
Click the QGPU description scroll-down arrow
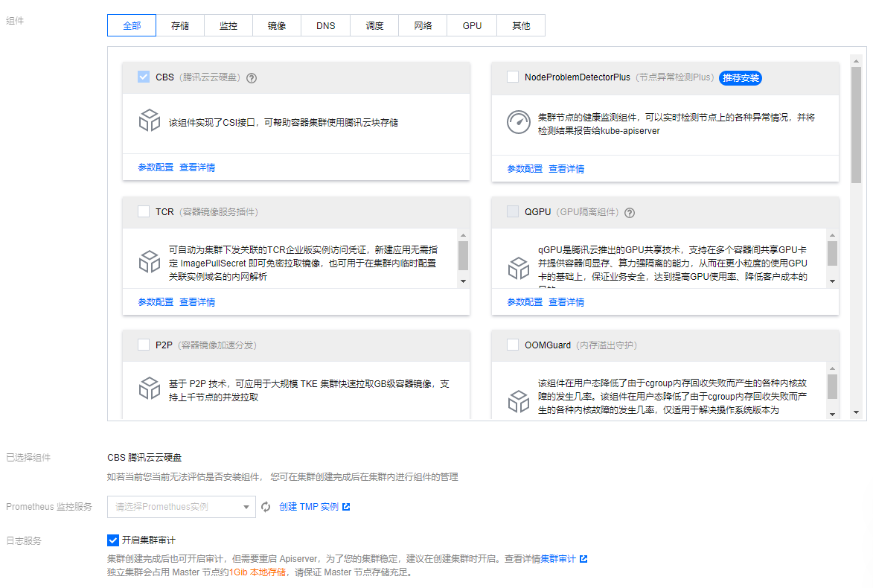point(832,281)
